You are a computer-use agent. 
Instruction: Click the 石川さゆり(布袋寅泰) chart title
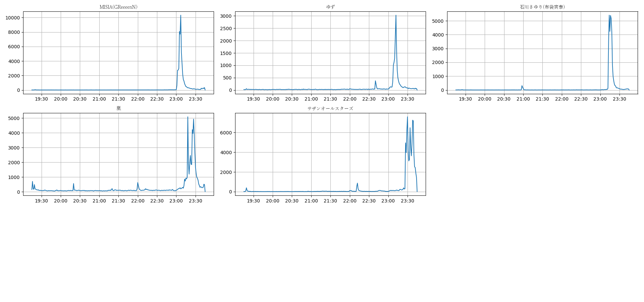click(542, 7)
